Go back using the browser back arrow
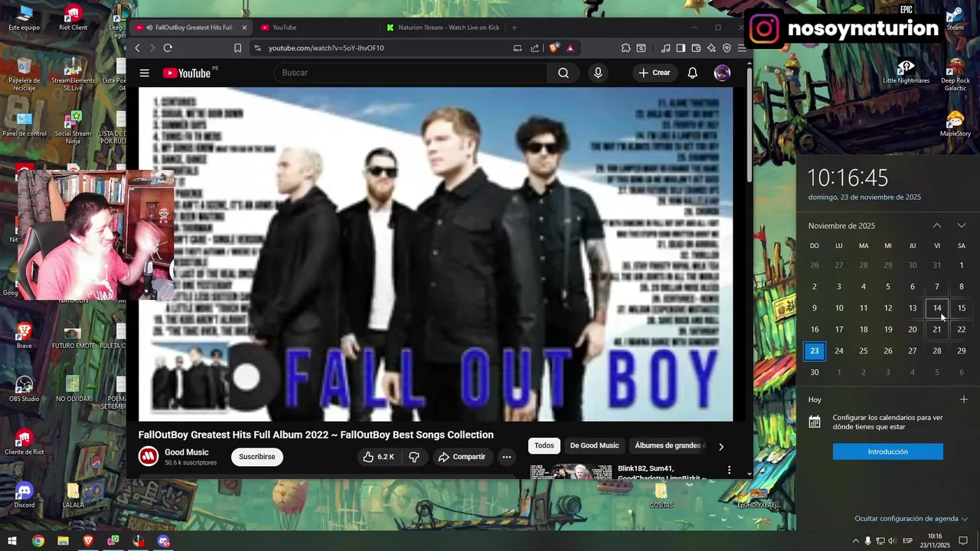980x551 pixels. 138,48
